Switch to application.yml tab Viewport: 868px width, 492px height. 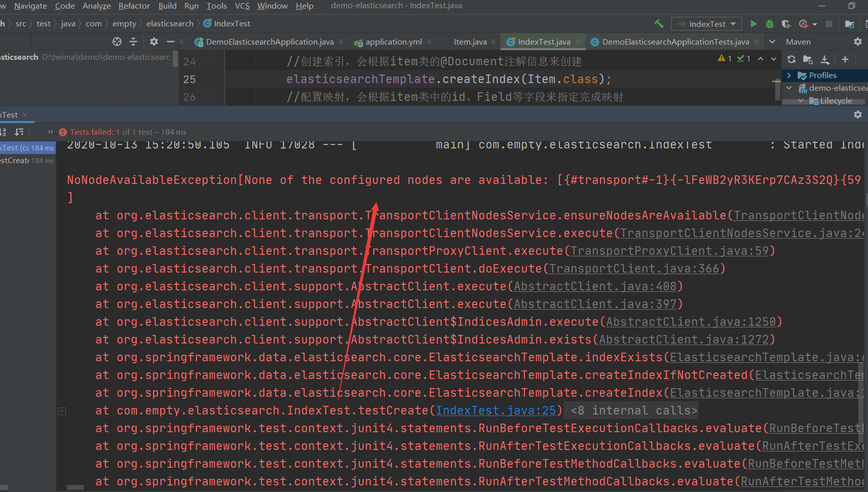[393, 42]
